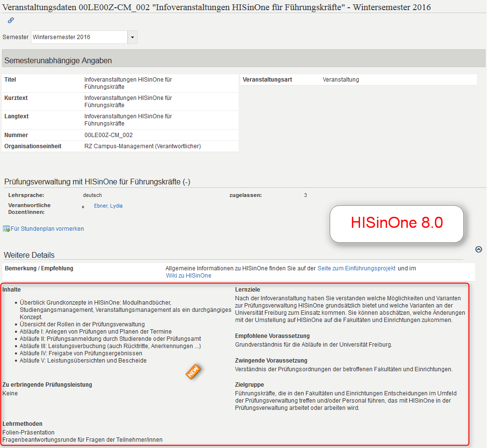Click the Zu erbringende Prüfungsleistung heading
This screenshot has height=448, width=487.
click(47, 385)
